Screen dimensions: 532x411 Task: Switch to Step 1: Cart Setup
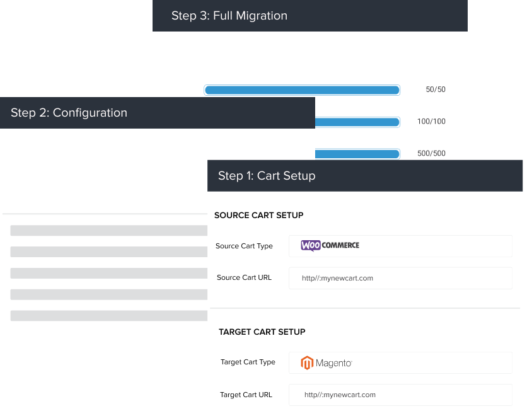coord(267,175)
